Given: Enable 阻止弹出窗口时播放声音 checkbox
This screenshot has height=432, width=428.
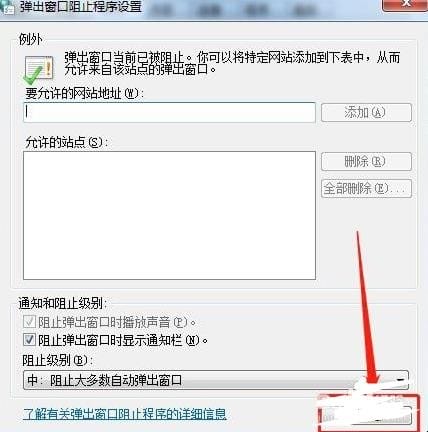Looking at the screenshot, I should coord(29,322).
